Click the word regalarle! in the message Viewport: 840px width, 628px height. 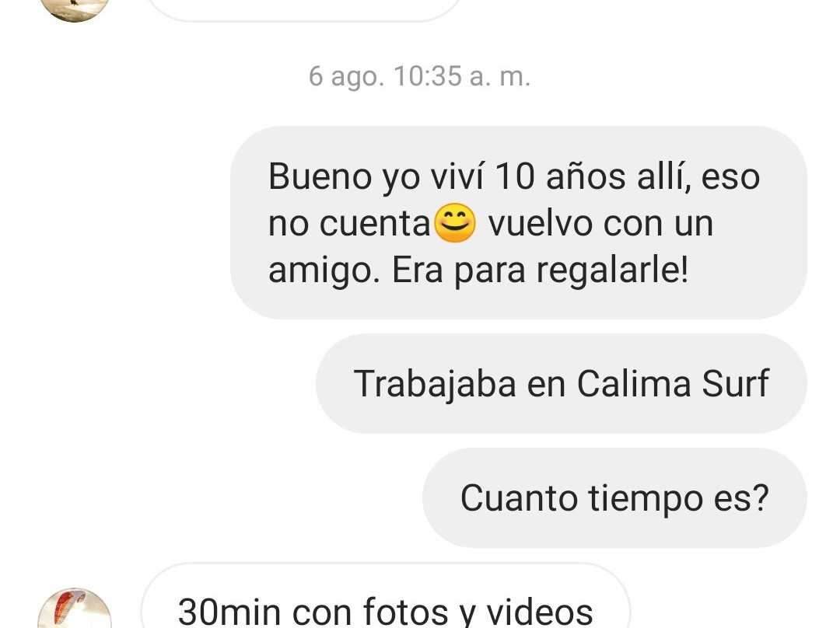[x=612, y=271]
